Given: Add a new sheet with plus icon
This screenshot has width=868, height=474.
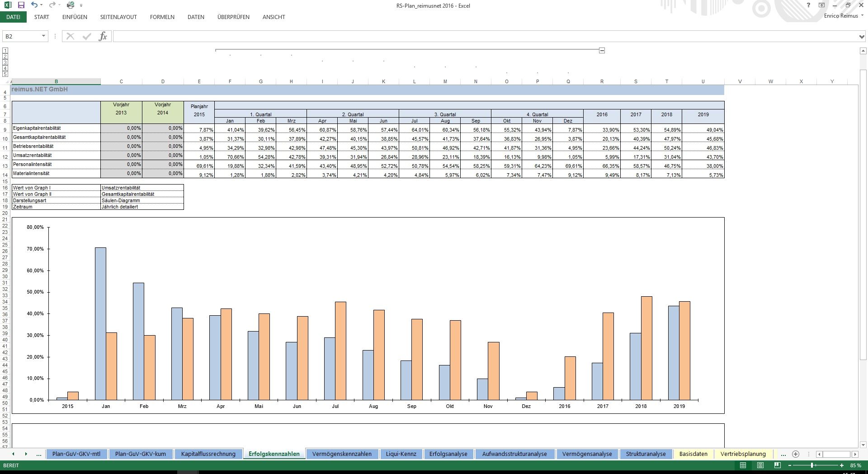Looking at the screenshot, I should [x=796, y=454].
